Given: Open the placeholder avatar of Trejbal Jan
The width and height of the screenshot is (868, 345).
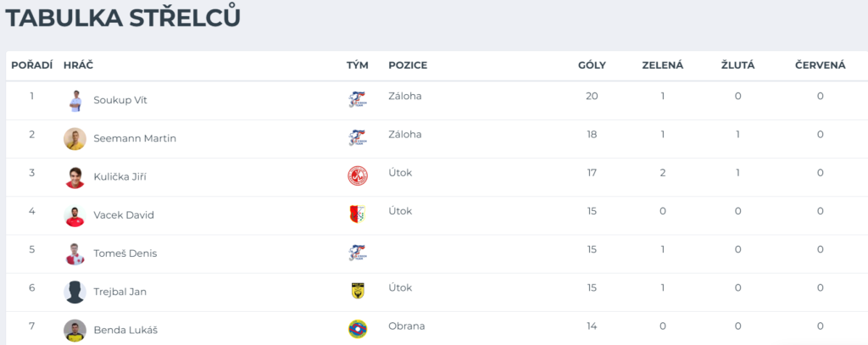Looking at the screenshot, I should click(x=75, y=292).
